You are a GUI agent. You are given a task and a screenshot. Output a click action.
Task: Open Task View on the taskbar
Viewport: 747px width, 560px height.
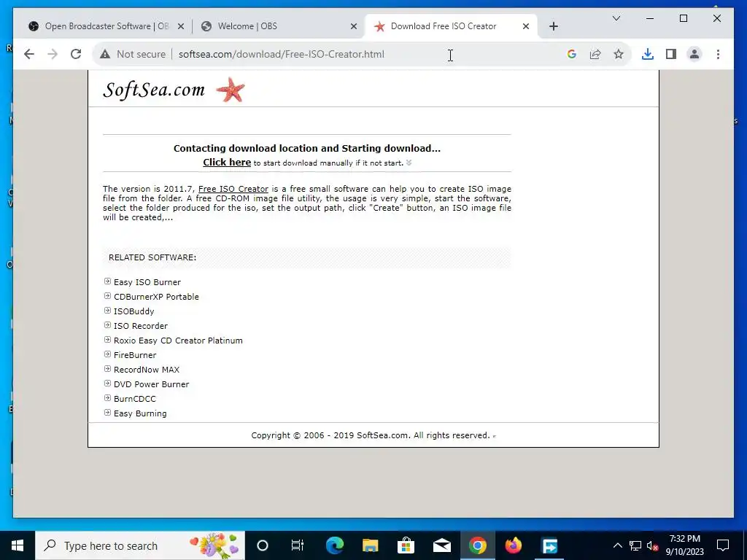click(x=298, y=545)
